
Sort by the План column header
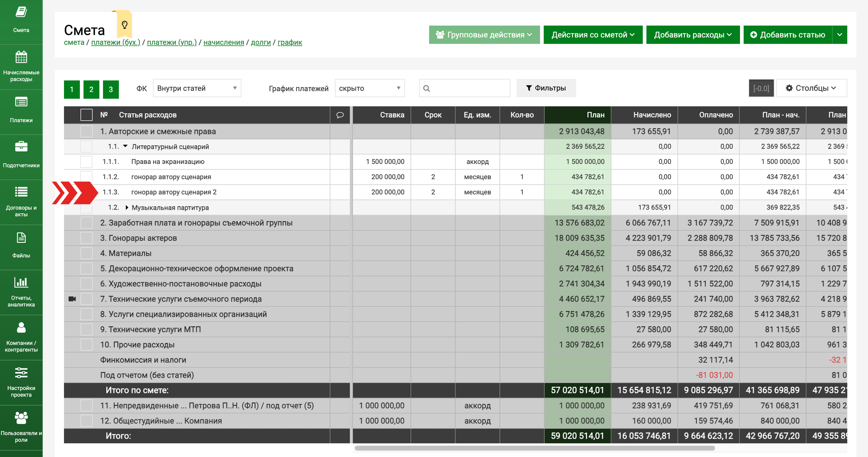click(578, 115)
